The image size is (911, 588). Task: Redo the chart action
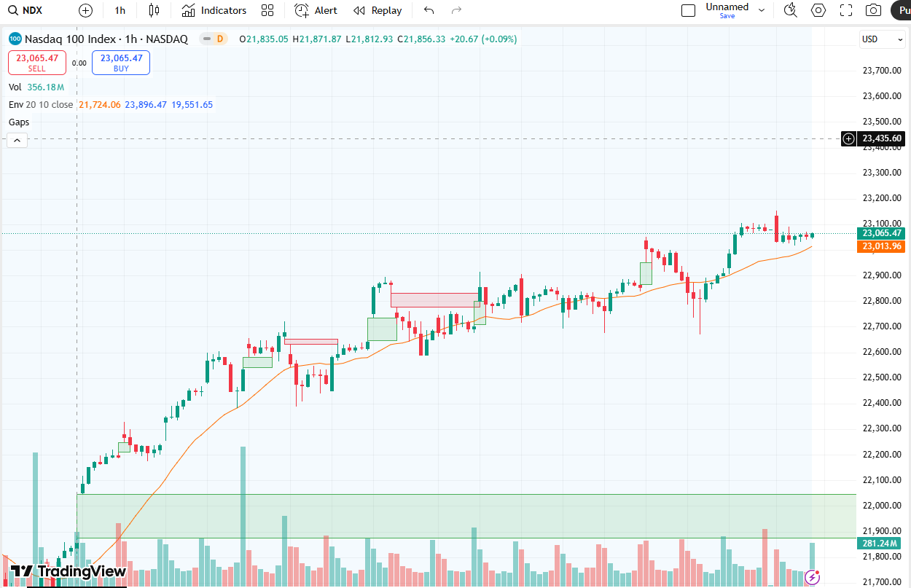click(x=457, y=10)
